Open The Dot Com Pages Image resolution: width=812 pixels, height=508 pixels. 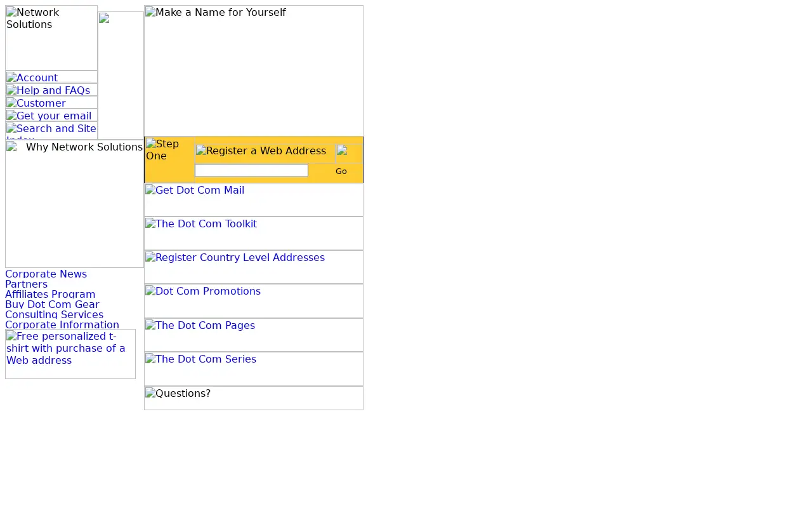[x=254, y=335]
